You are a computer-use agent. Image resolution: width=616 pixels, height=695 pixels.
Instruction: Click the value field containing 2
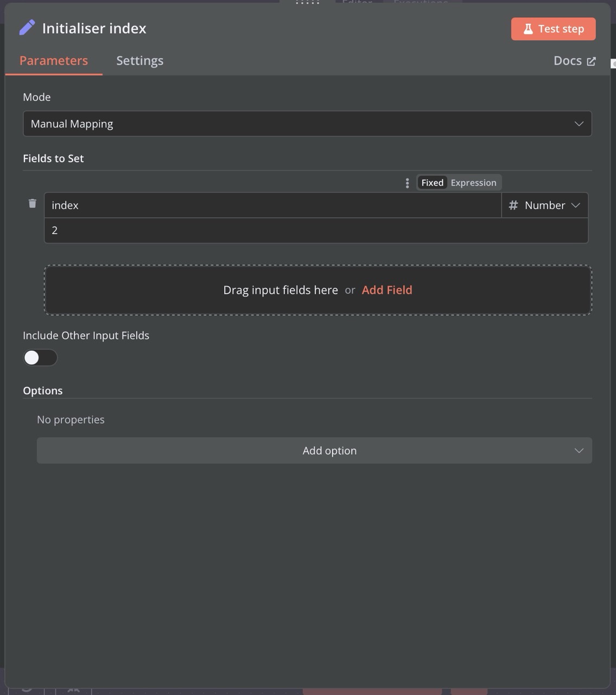tap(316, 230)
